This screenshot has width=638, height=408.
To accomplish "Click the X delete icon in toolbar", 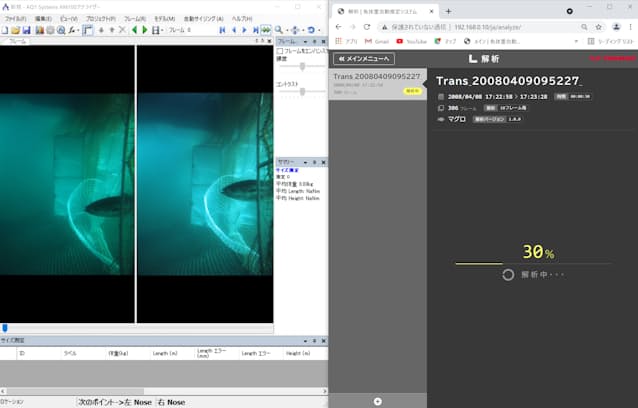I will tap(122, 30).
